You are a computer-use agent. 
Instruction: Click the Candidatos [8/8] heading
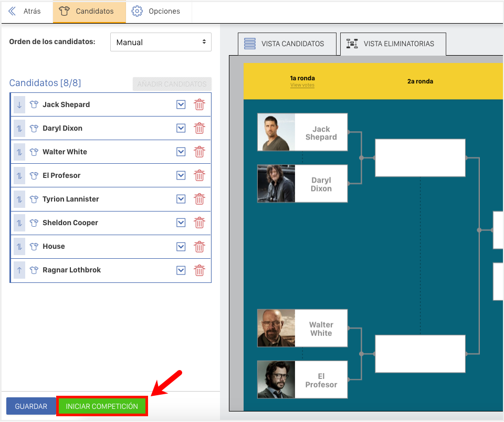pos(45,83)
